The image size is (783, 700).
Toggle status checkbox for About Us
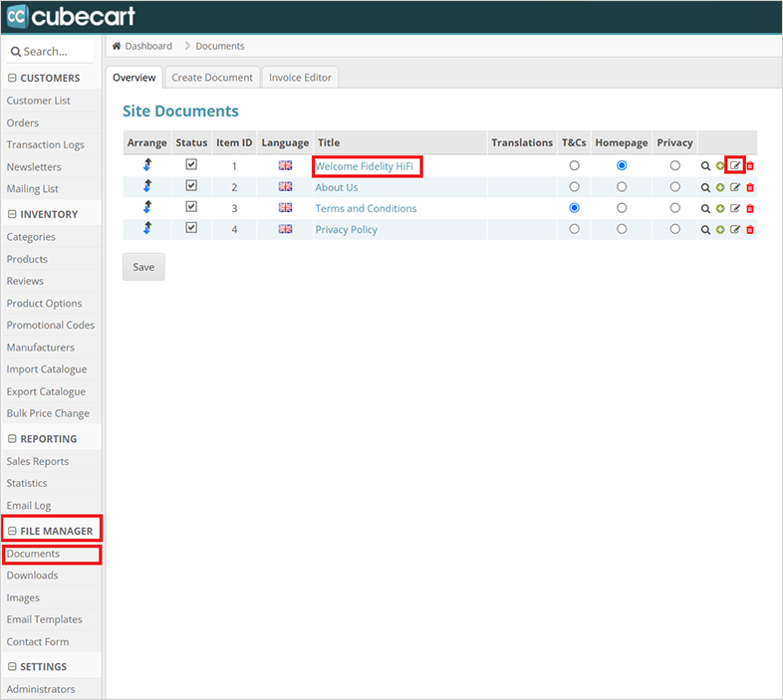click(191, 185)
